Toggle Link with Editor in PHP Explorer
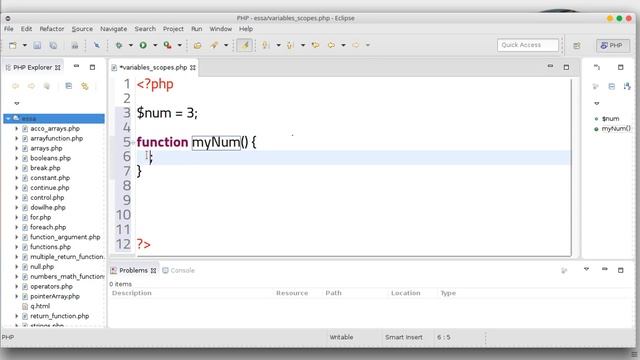The height and width of the screenshot is (360, 640). 84,86
